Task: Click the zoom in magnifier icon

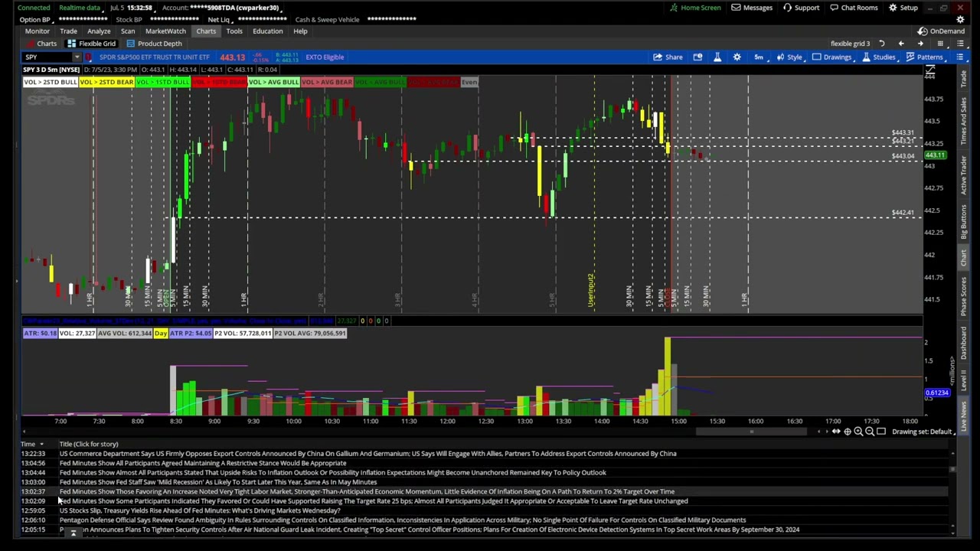Action: [858, 432]
